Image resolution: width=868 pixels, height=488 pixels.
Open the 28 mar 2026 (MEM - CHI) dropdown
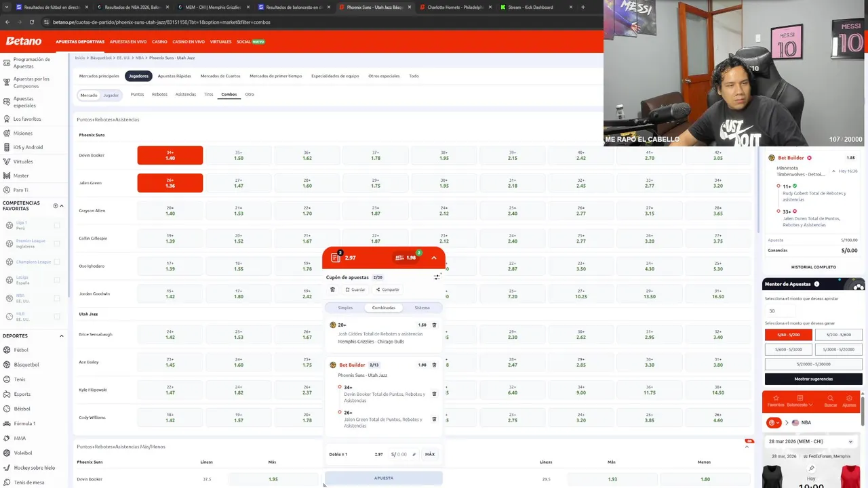(812, 441)
